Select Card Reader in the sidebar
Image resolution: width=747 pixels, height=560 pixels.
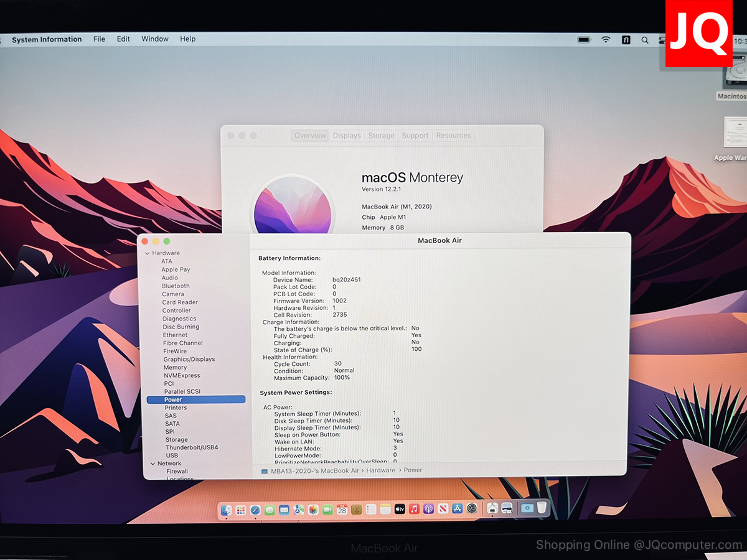[179, 302]
